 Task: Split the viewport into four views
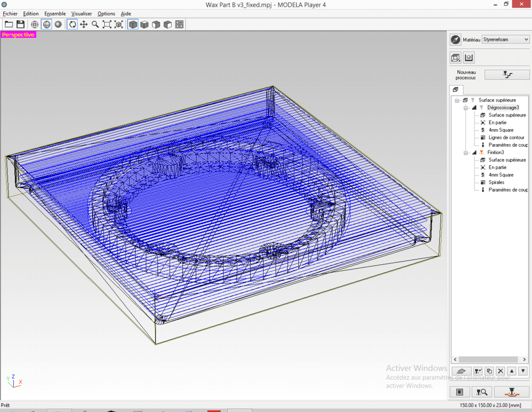(179, 24)
